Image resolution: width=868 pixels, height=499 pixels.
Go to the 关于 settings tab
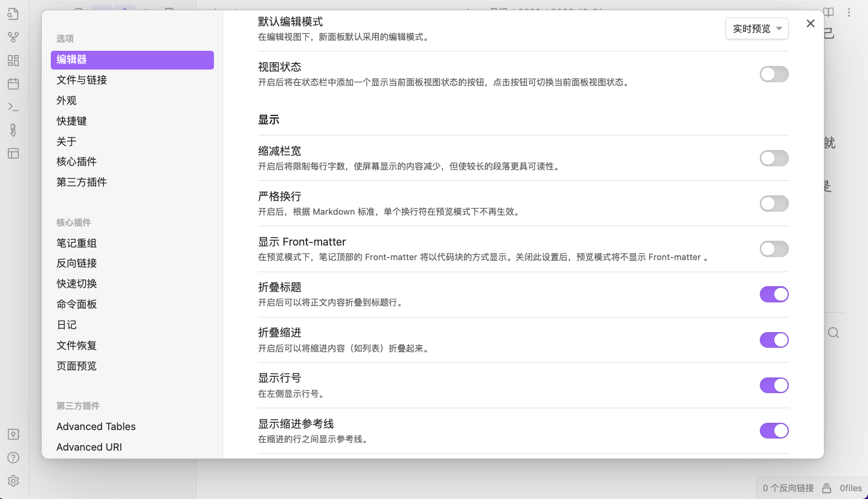[132, 142]
